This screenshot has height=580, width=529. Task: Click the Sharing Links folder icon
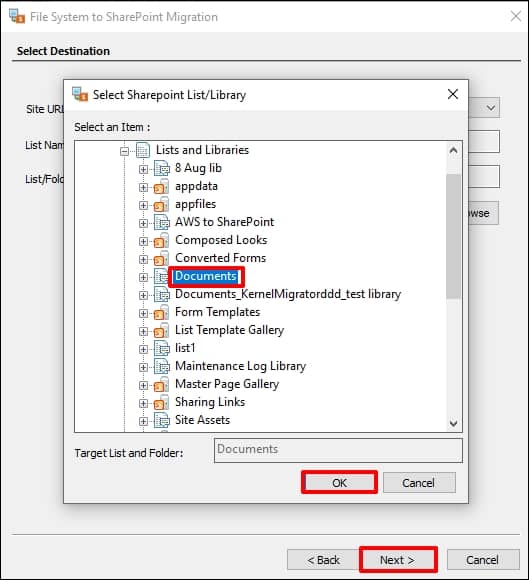[162, 402]
